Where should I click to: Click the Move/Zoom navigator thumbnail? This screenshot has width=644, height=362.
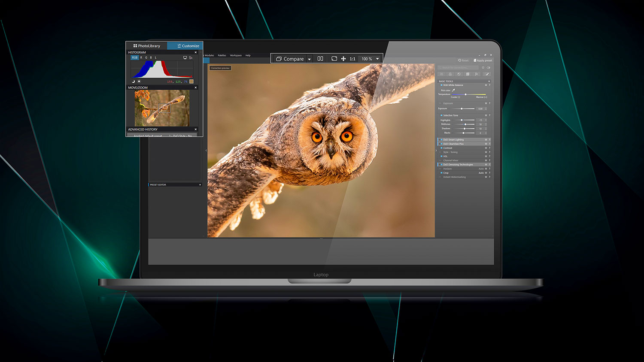(162, 108)
